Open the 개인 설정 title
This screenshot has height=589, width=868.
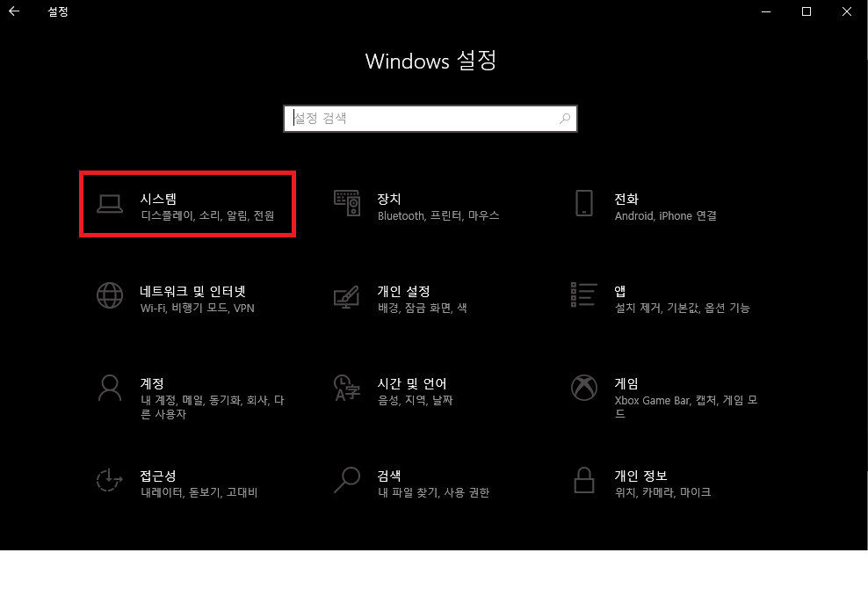click(x=403, y=291)
